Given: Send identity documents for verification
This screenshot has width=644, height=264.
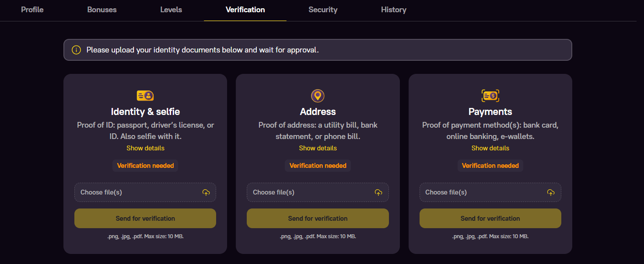Looking at the screenshot, I should [145, 218].
